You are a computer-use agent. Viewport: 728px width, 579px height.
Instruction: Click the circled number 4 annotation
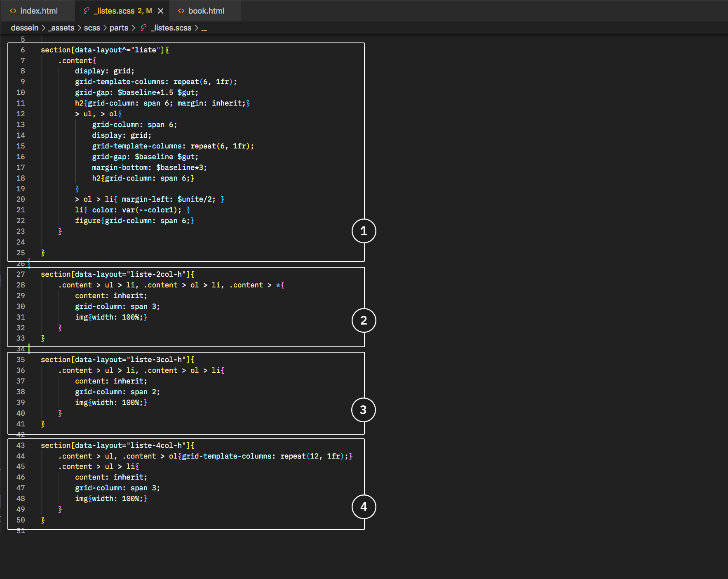pos(364,507)
